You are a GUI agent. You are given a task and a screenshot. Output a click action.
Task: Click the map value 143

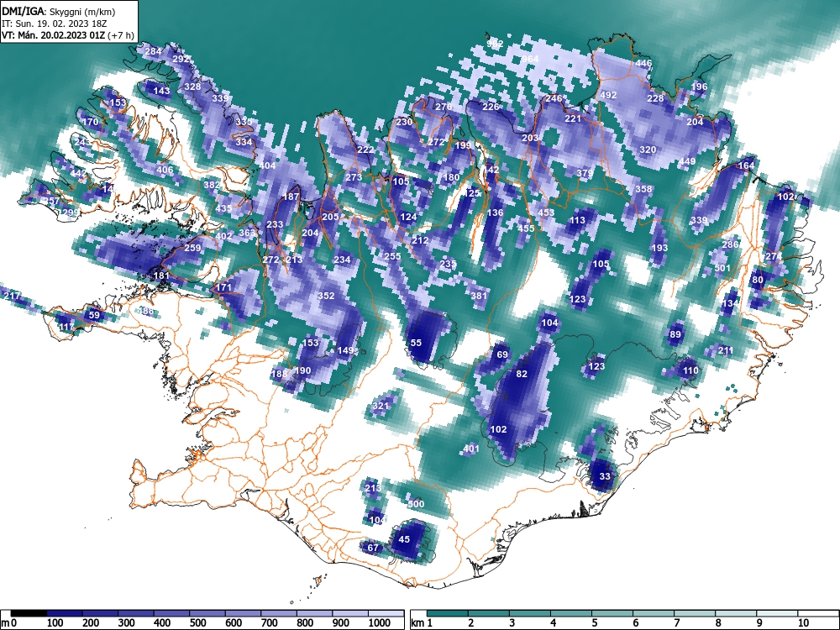click(x=161, y=91)
